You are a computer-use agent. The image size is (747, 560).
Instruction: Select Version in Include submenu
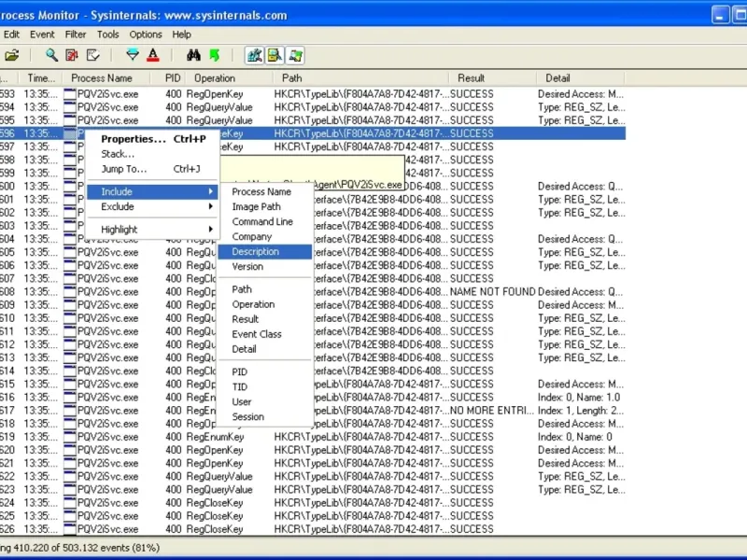pyautogui.click(x=265, y=267)
